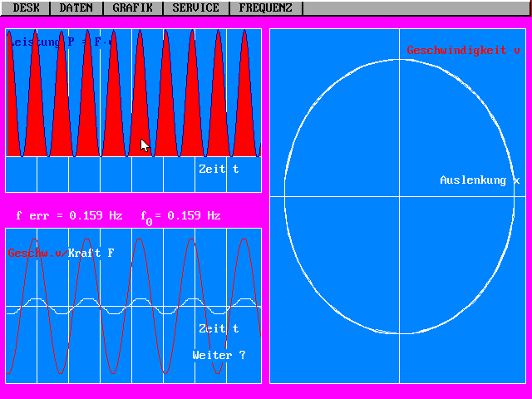
Task: Click 'Zeit t' label in power graph
Action: pos(219,169)
